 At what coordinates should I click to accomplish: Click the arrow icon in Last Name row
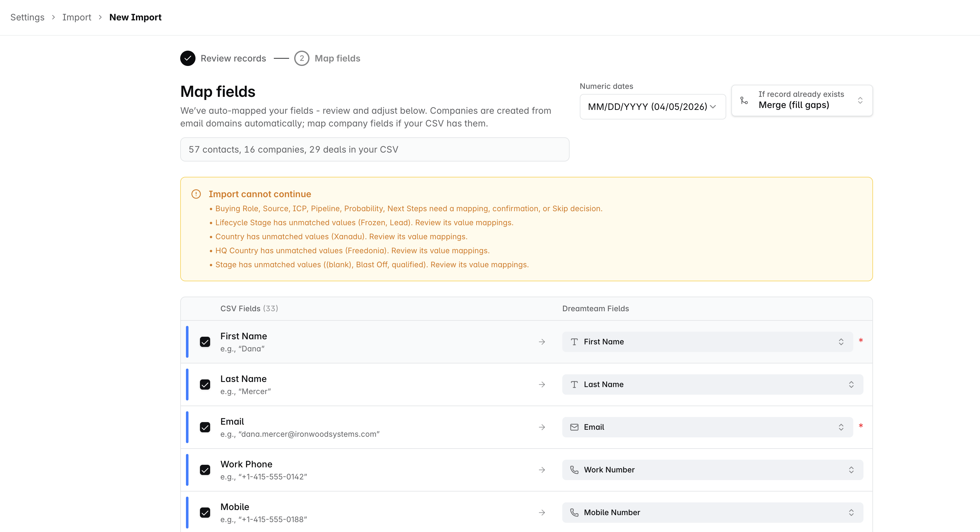(x=542, y=385)
